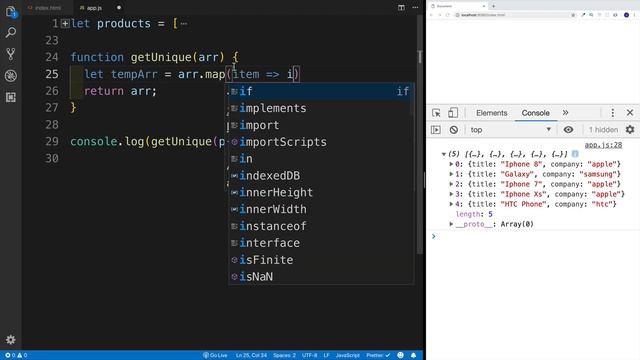Click the Ln 25, Col 34 indicator

point(251,355)
